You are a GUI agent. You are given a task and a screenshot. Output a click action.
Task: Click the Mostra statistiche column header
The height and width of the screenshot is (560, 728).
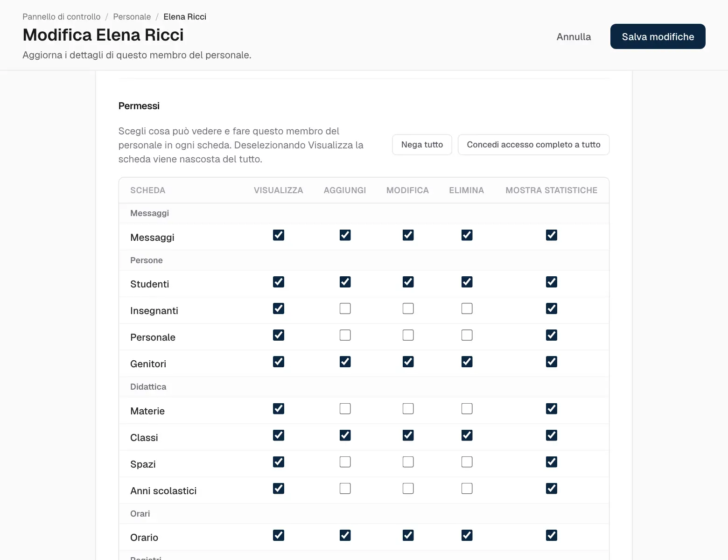(552, 190)
